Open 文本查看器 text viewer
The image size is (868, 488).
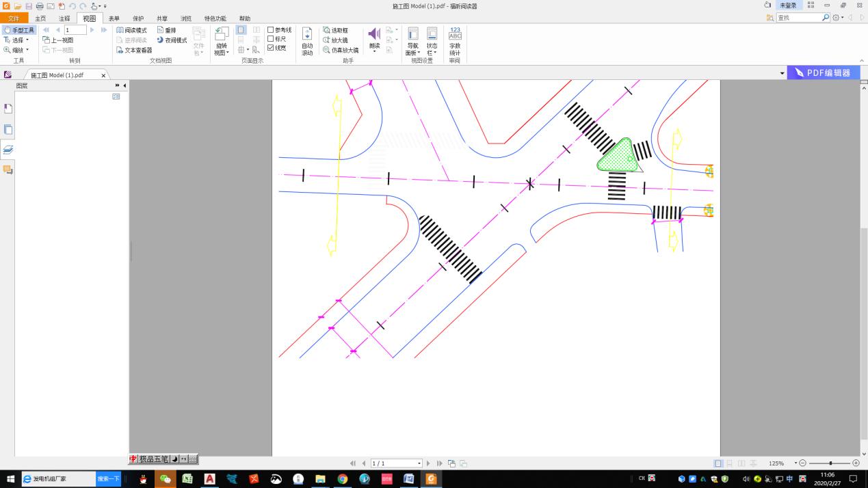[x=134, y=50]
